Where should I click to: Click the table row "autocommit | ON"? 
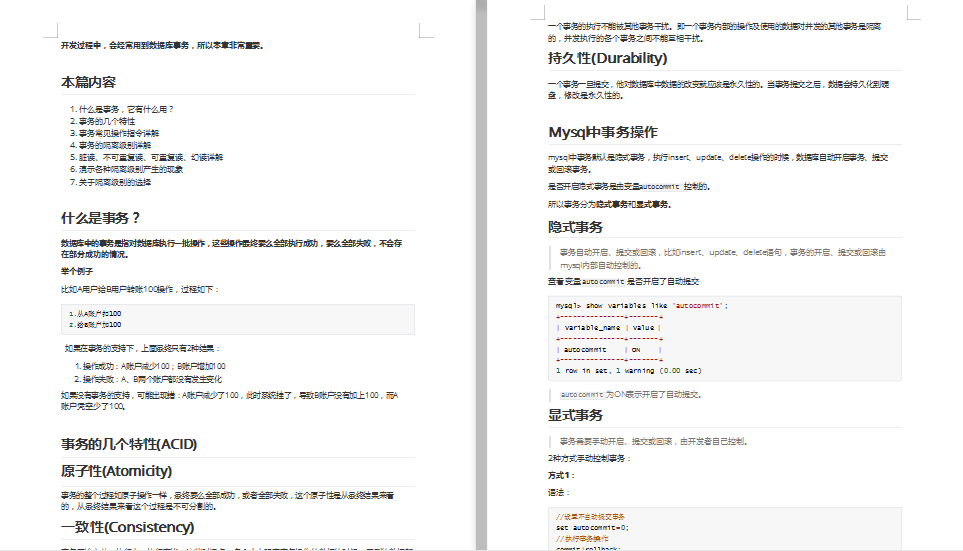coord(609,350)
